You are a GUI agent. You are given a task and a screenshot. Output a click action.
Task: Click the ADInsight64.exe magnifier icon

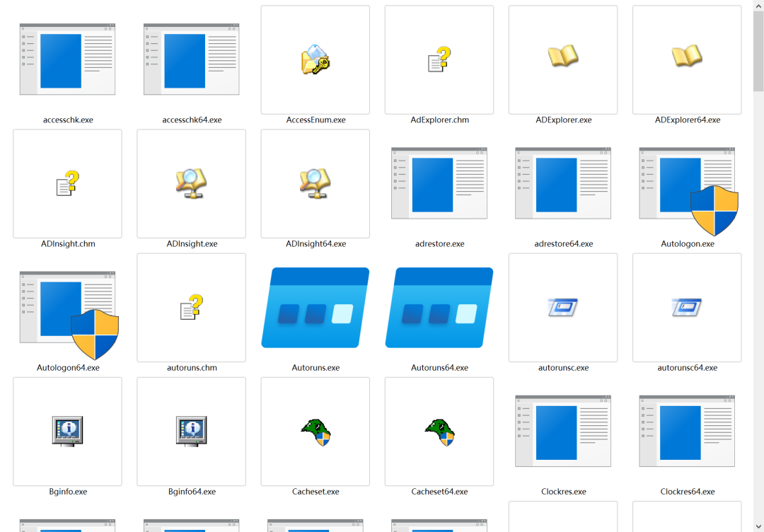tap(315, 184)
